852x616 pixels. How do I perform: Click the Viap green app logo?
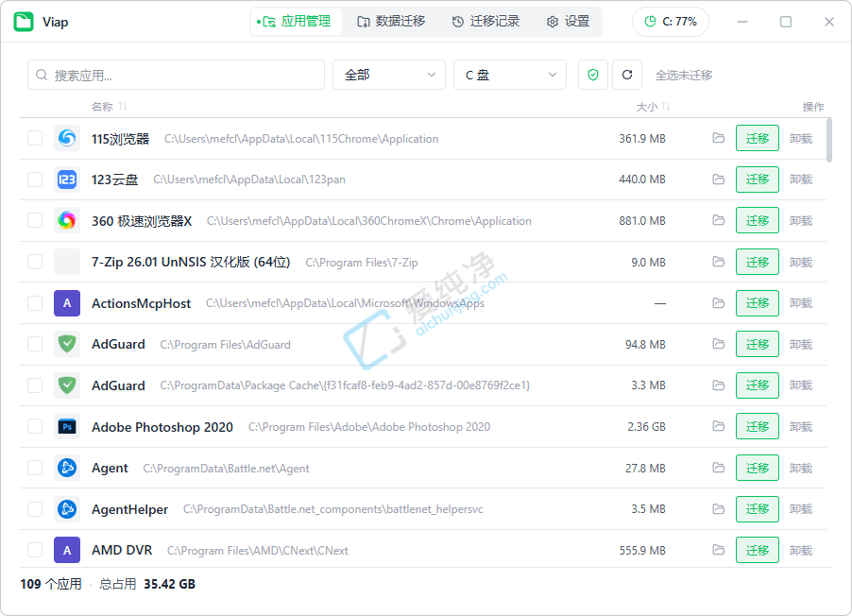24,22
